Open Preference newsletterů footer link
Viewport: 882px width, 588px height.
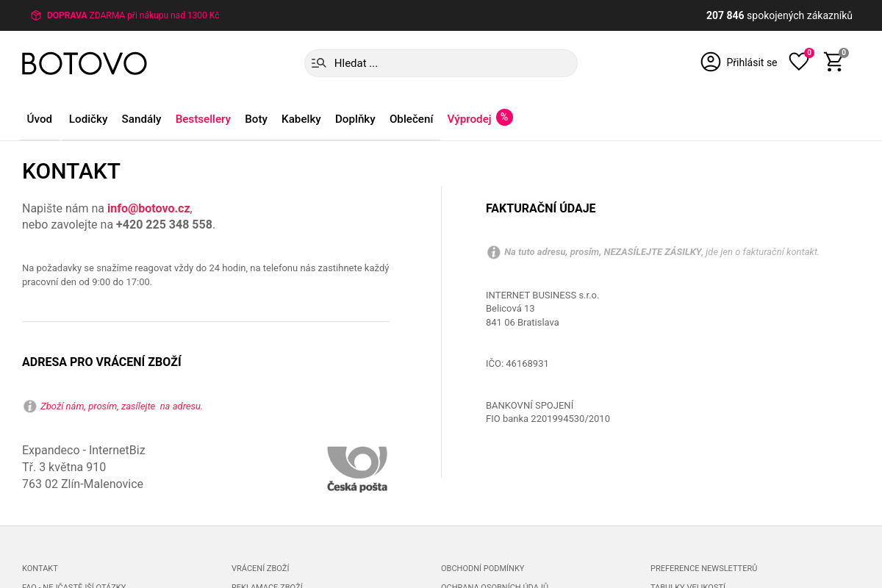tap(703, 568)
